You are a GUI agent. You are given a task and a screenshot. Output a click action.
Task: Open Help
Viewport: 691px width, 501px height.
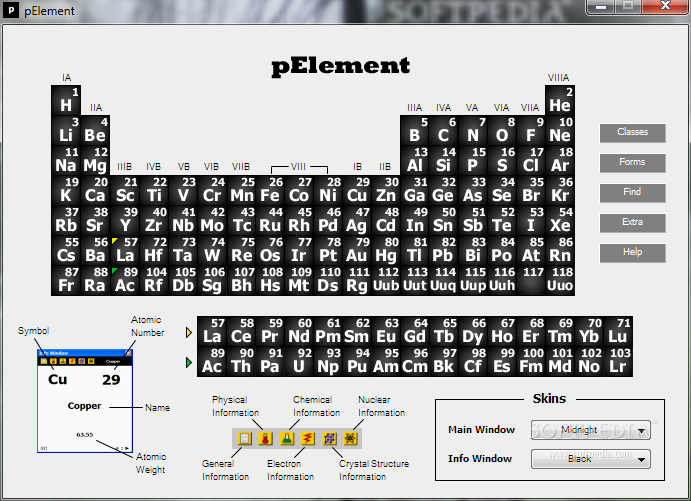tap(632, 252)
